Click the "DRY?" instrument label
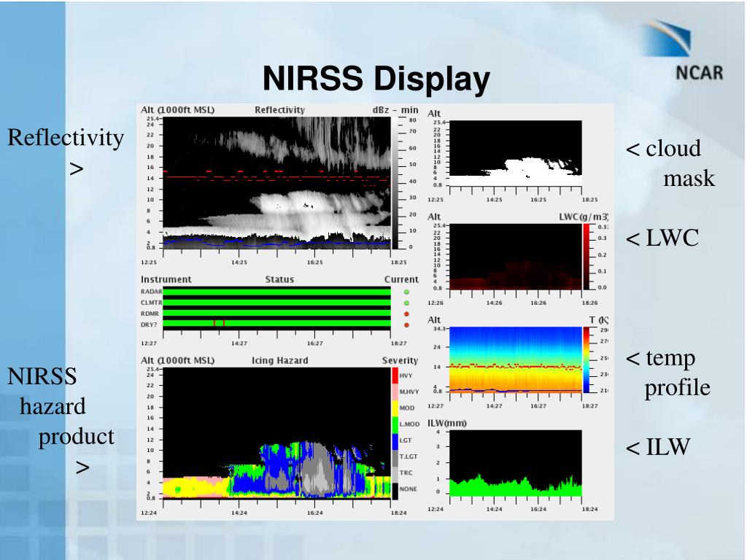Viewport: 747px width, 560px height. pos(149,324)
